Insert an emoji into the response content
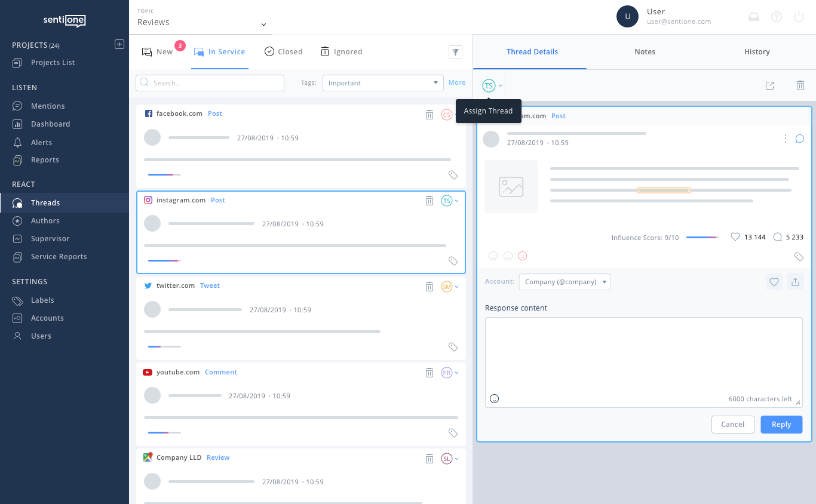 tap(494, 398)
